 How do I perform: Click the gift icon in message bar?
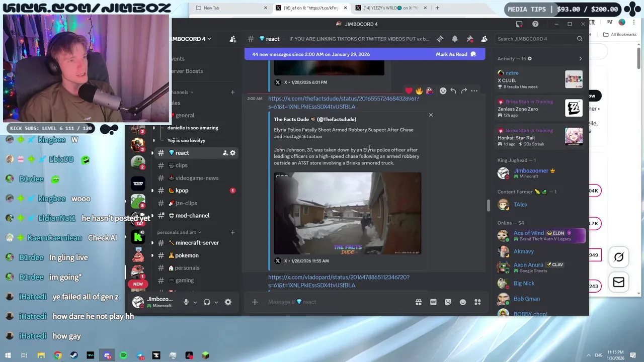[x=418, y=302]
